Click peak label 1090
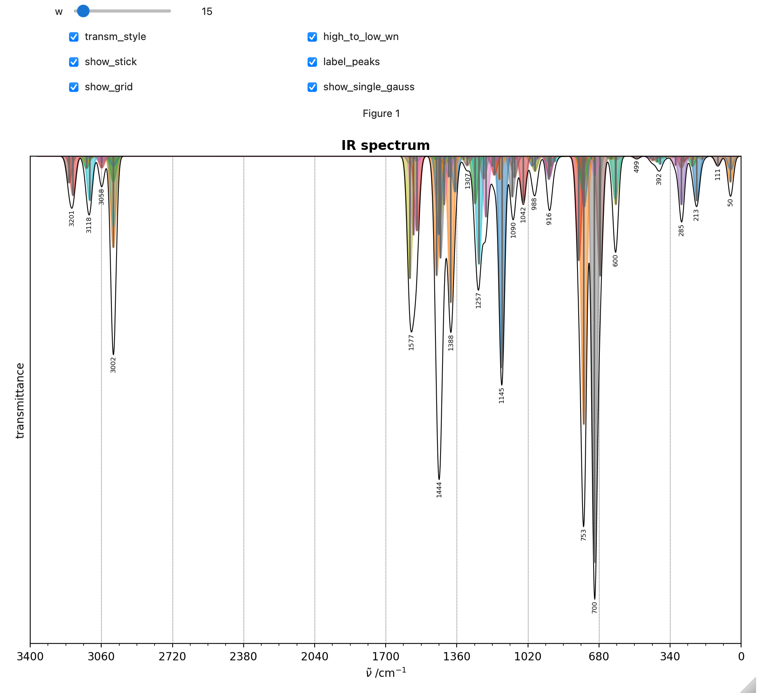 coord(513,230)
